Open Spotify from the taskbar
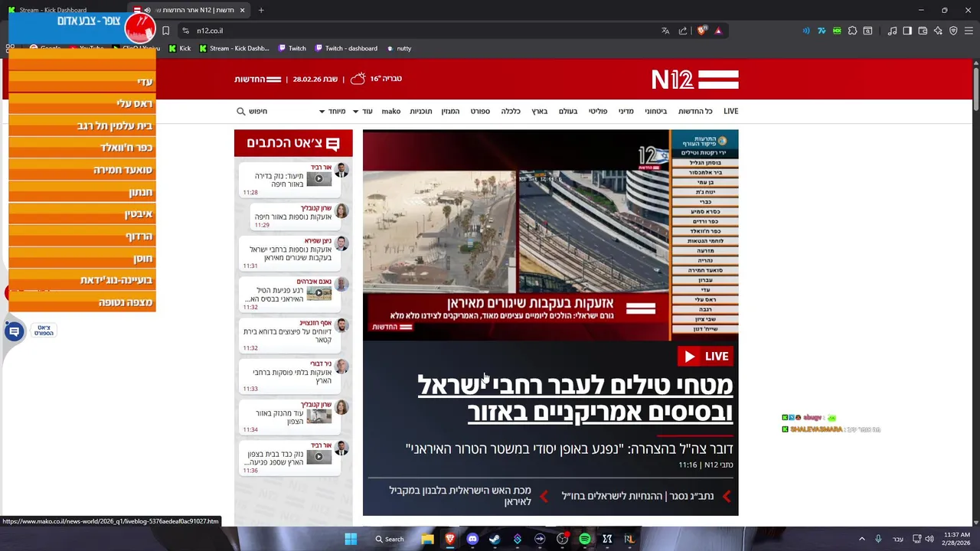The image size is (980, 551). tap(585, 539)
